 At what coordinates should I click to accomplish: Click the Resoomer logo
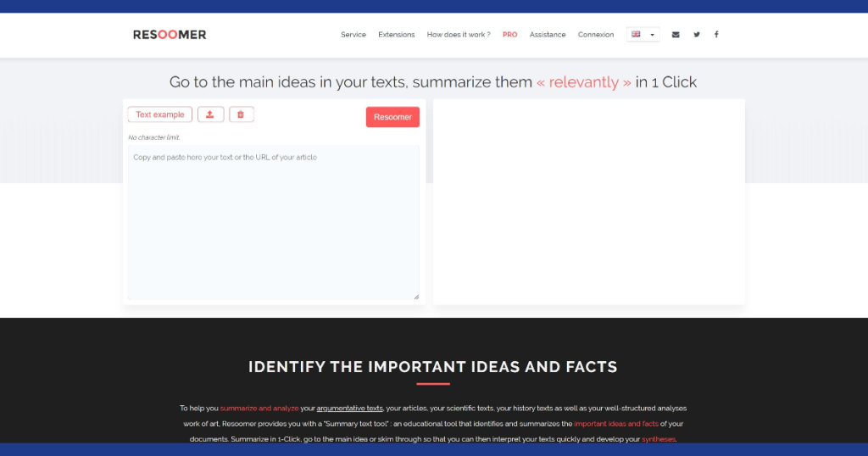click(170, 34)
